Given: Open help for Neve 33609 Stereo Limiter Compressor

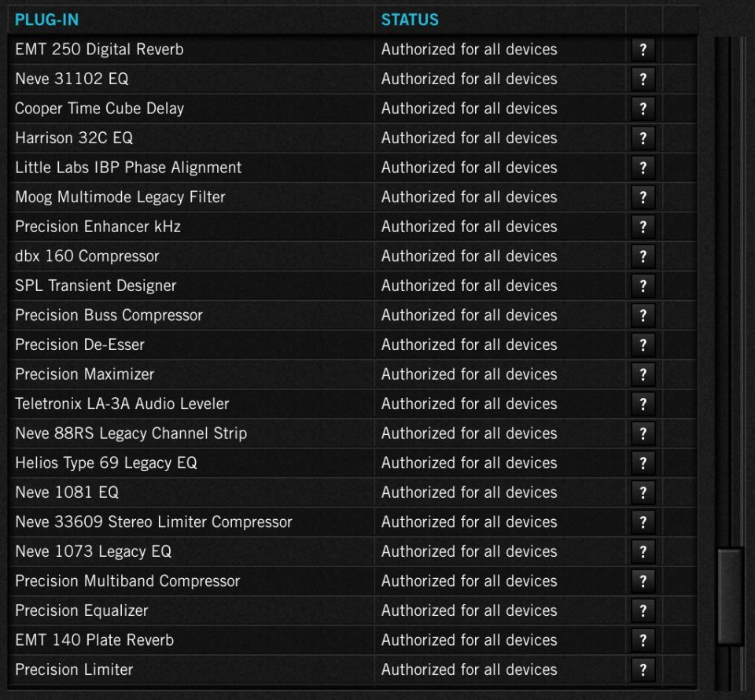Looking at the screenshot, I should tap(643, 521).
